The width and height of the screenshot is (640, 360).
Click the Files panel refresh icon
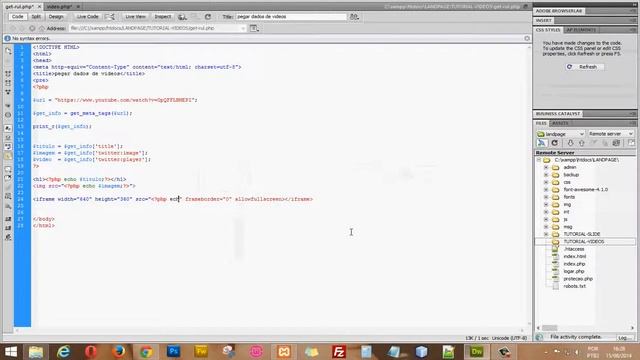554,143
